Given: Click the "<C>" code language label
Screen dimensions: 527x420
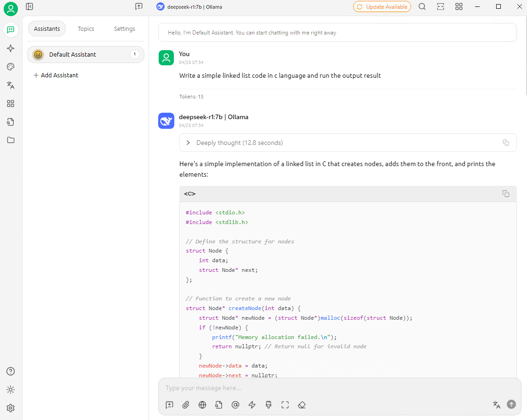Looking at the screenshot, I should [189, 194].
